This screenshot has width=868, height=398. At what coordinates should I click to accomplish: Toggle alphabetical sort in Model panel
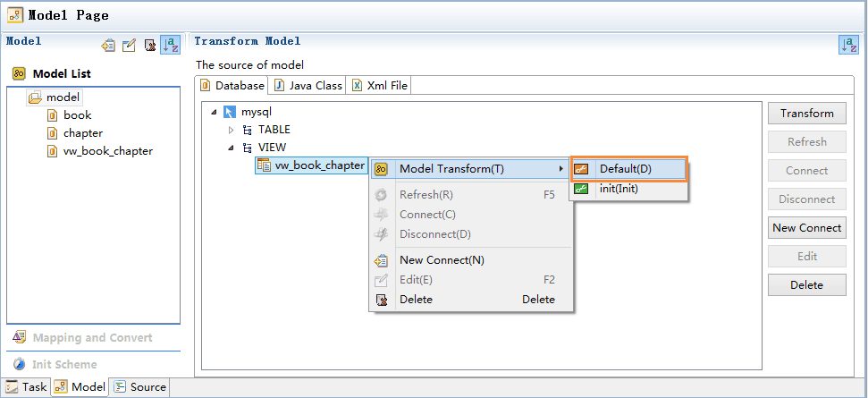point(171,45)
